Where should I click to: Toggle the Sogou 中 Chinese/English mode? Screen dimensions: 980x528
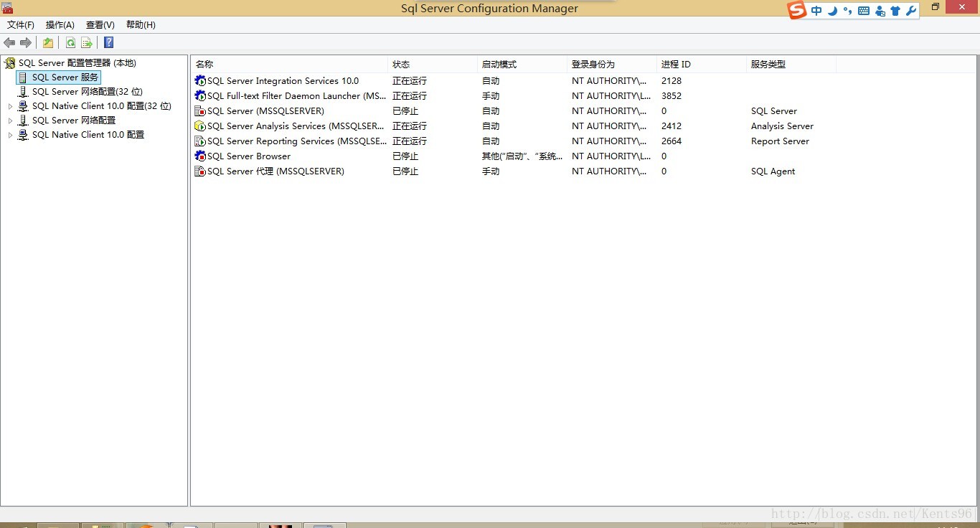pyautogui.click(x=816, y=11)
